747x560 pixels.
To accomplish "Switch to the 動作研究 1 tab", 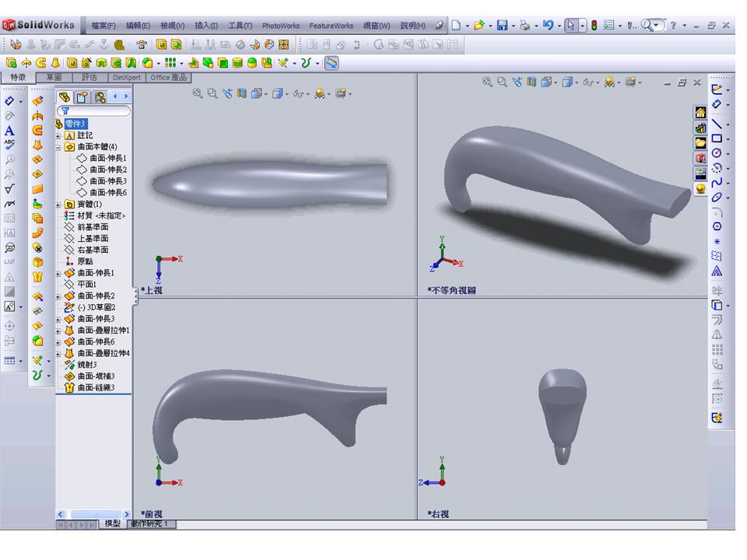I will pos(153,523).
